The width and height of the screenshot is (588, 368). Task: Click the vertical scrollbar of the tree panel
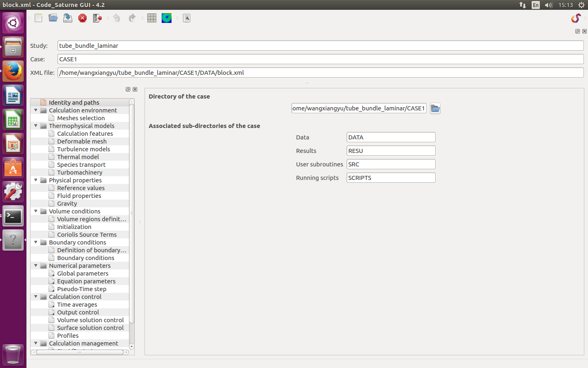131,213
